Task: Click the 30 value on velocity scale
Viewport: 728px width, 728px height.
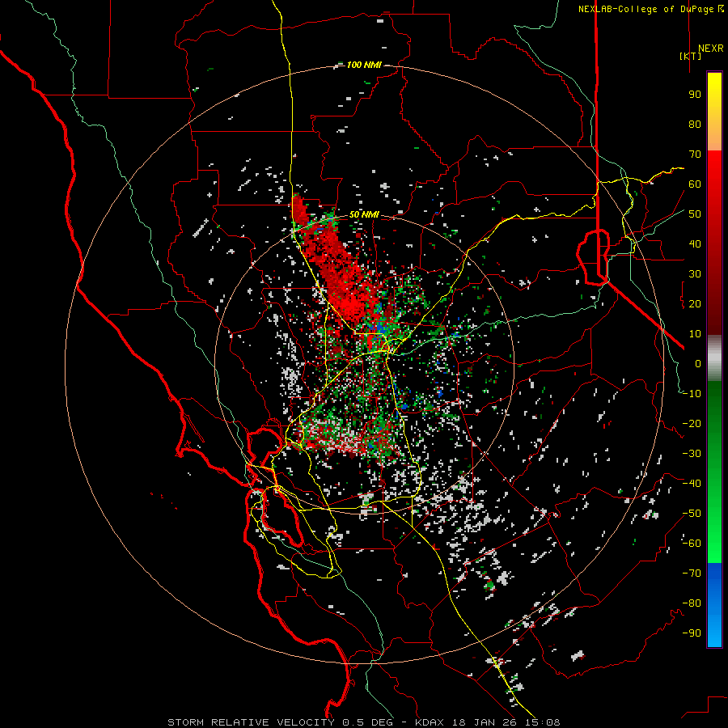Action: (695, 274)
